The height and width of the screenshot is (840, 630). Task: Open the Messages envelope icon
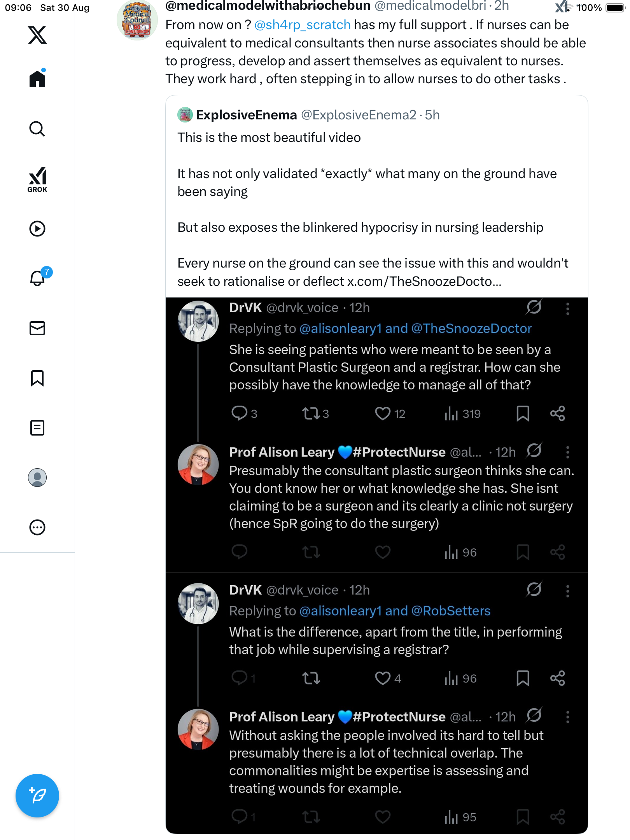click(x=37, y=328)
